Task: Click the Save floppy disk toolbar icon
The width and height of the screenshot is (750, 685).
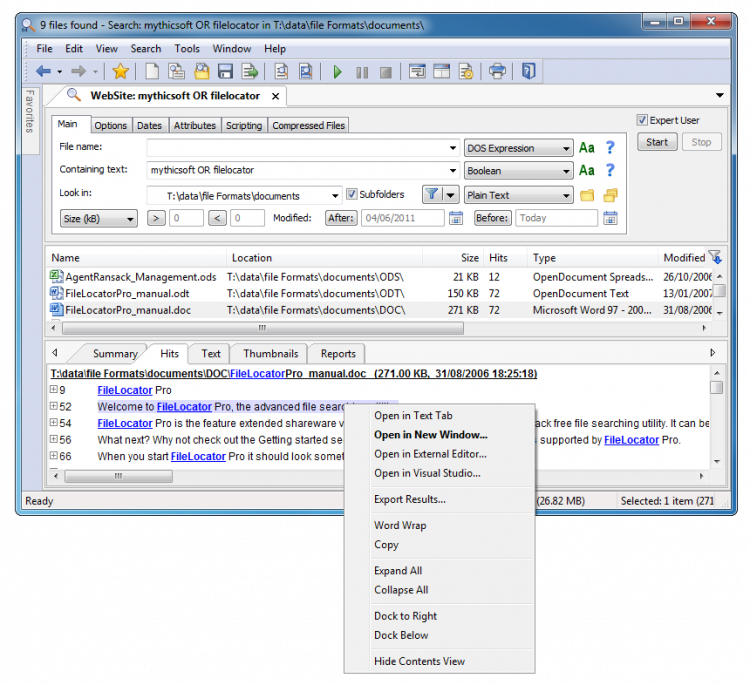Action: (x=225, y=71)
